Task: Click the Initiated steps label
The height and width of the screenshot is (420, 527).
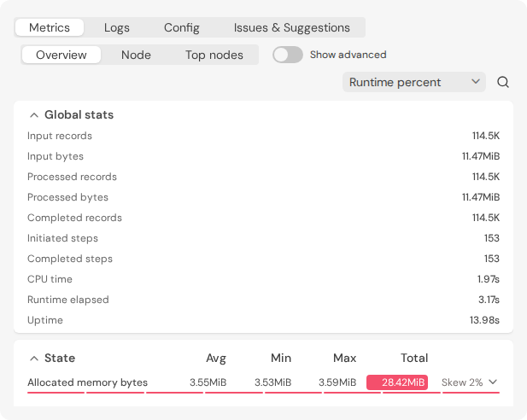Action: (62, 238)
